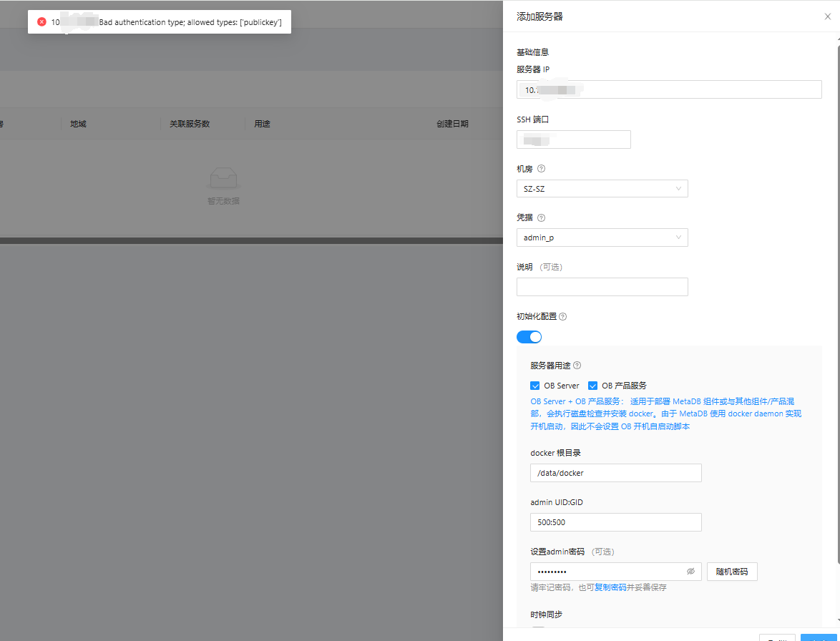
Task: Click the 基础信息 section heading
Action: click(532, 52)
